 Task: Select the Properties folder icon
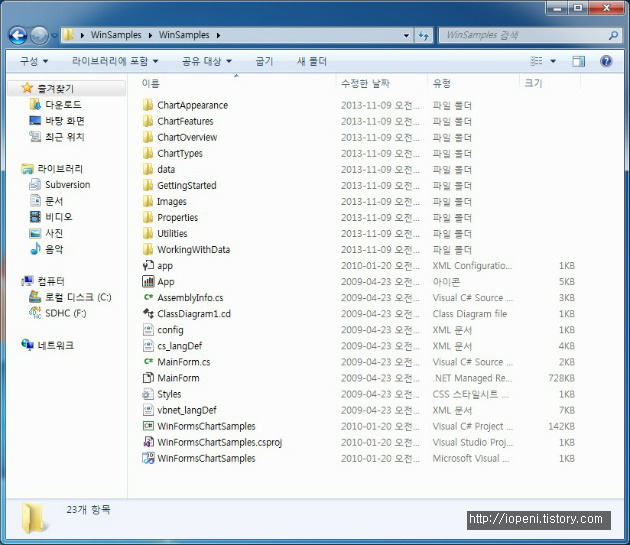point(148,217)
